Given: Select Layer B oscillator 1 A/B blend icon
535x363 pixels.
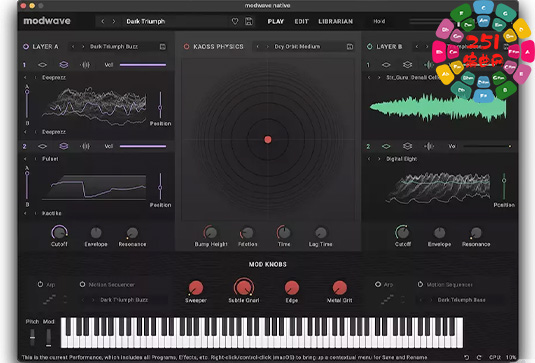Looking at the screenshot, I should (x=407, y=65).
